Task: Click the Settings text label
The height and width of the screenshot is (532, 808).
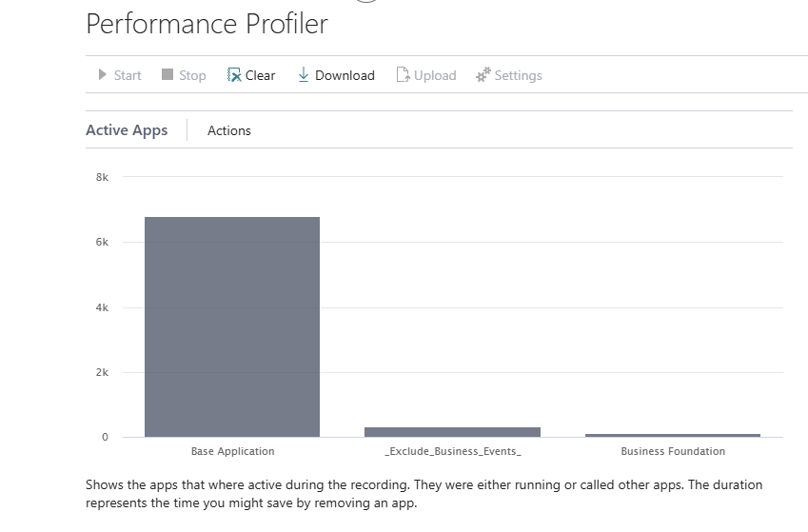Action: pyautogui.click(x=518, y=75)
